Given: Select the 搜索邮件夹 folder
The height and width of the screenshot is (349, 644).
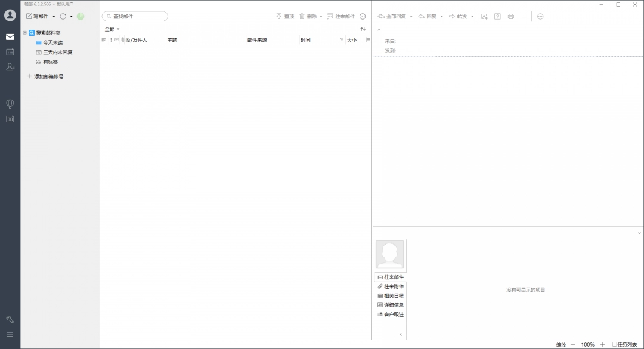Looking at the screenshot, I should (x=45, y=32).
